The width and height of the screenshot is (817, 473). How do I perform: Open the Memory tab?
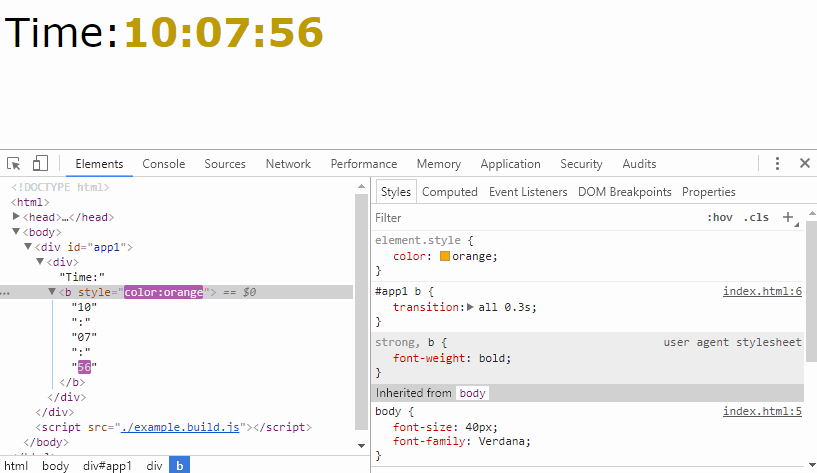click(x=439, y=164)
